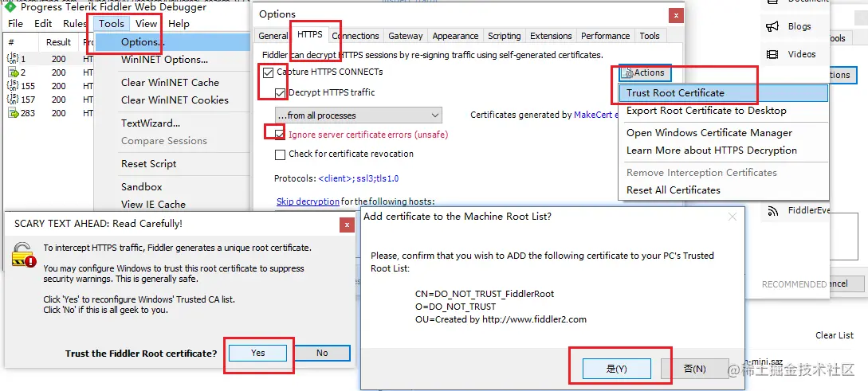Image resolution: width=868 pixels, height=391 pixels.
Task: Switch to the Performance tab
Action: (605, 36)
